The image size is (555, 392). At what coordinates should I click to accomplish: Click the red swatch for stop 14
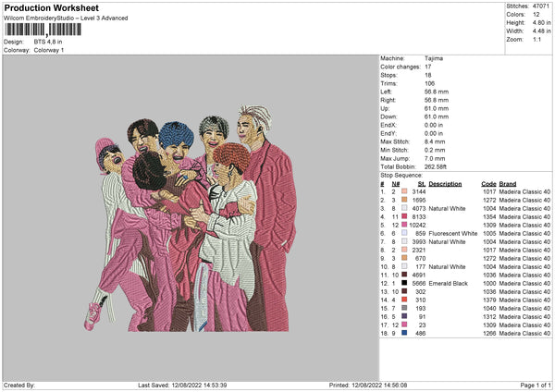404,300
